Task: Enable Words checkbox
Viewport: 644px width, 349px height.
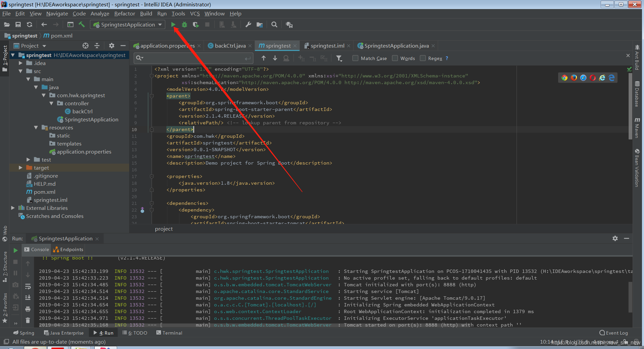Action: [395, 58]
